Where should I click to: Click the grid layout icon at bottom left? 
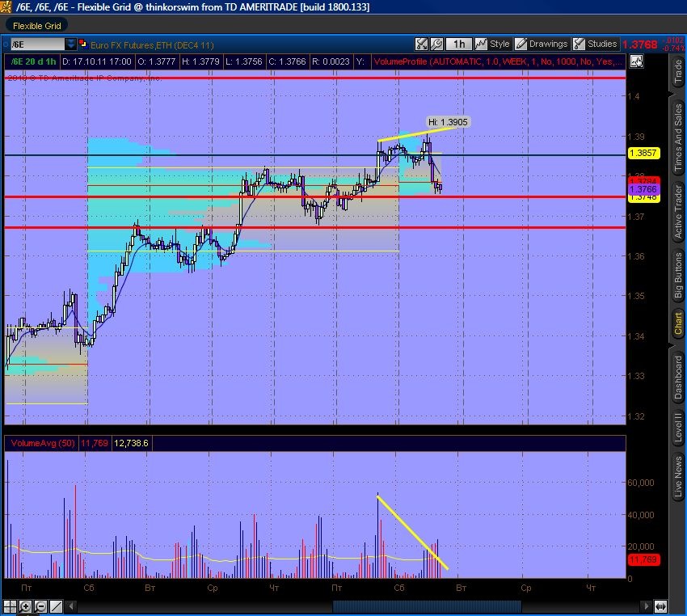10,606
